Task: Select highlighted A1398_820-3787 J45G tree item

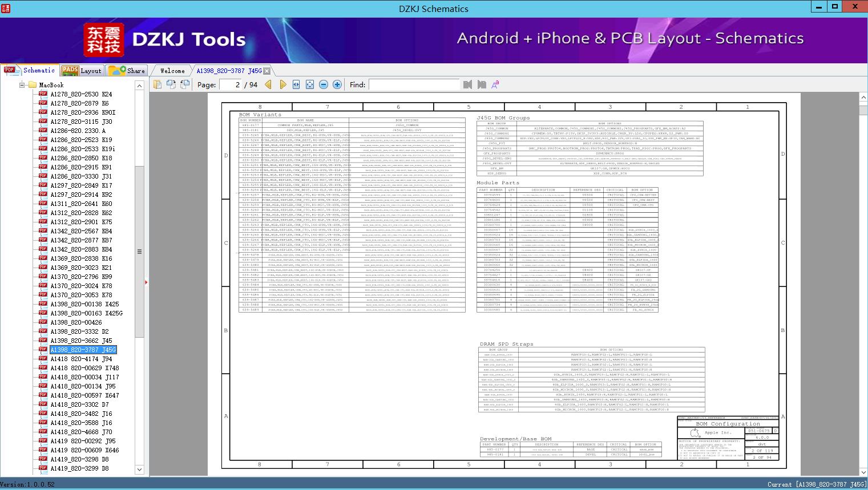Action: click(83, 350)
